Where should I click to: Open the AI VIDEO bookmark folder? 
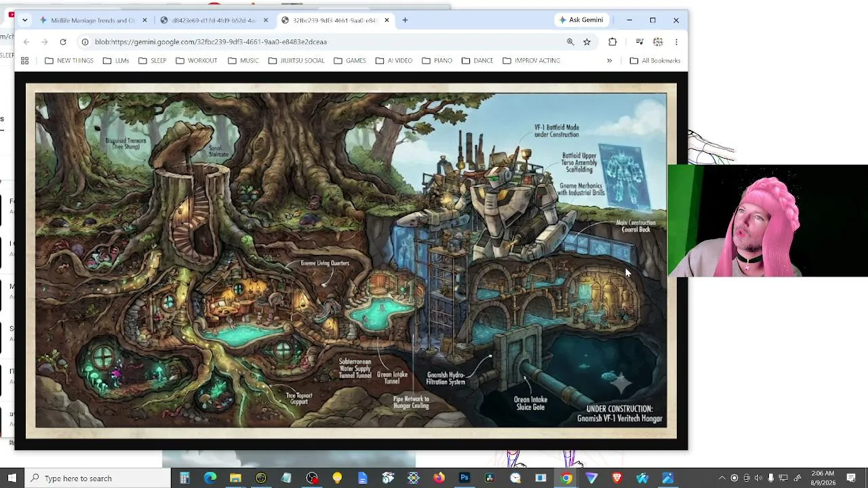point(394,61)
